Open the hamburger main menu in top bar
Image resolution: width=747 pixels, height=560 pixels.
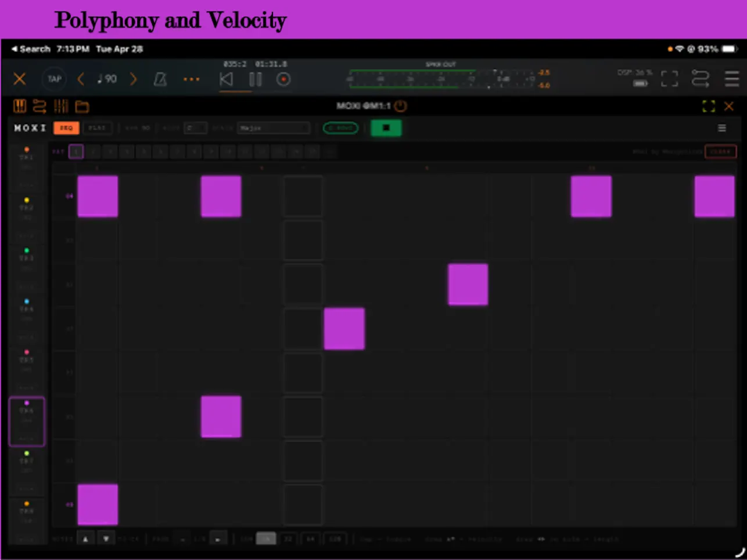point(732,78)
